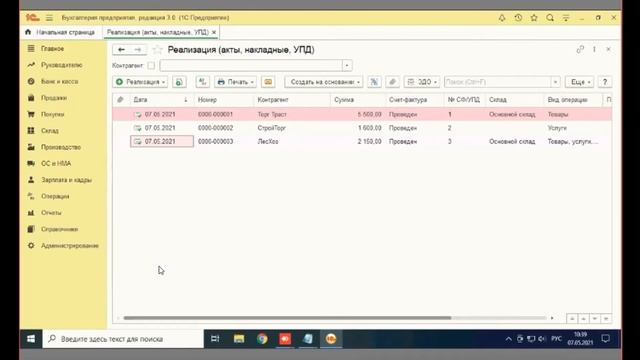Open Операции section in sidebar

pos(55,196)
